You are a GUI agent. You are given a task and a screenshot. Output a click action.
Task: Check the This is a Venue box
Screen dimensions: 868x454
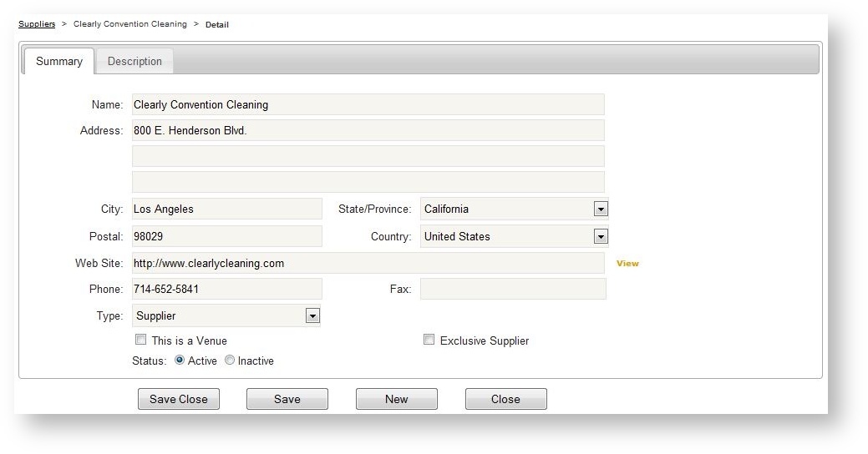[140, 340]
